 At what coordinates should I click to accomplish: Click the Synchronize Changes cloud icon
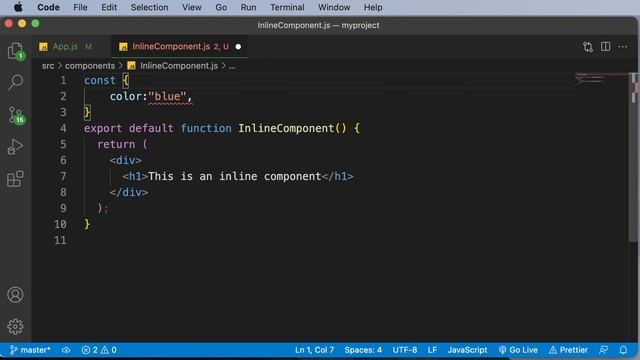coord(66,350)
